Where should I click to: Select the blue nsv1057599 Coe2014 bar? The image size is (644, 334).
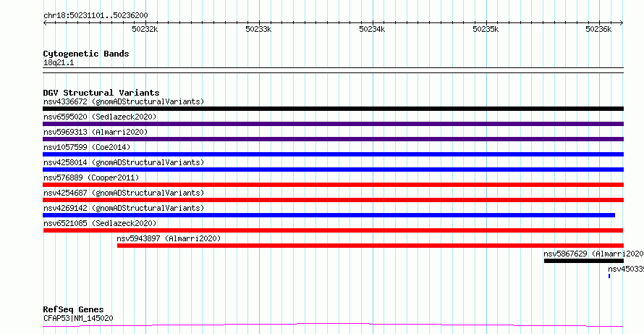pos(333,154)
